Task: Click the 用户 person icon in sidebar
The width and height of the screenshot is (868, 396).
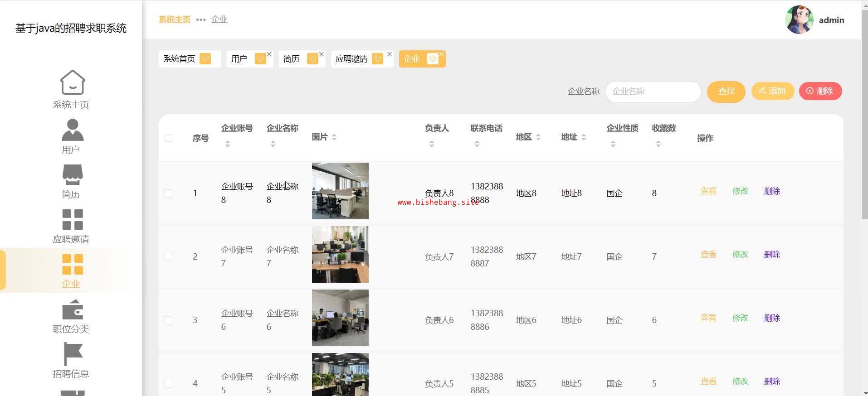Action: (72, 130)
